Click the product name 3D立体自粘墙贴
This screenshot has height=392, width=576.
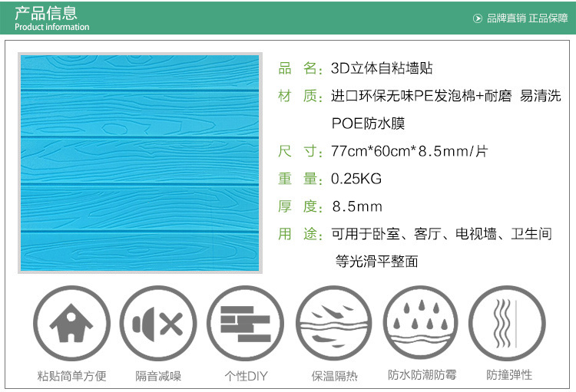click(382, 68)
